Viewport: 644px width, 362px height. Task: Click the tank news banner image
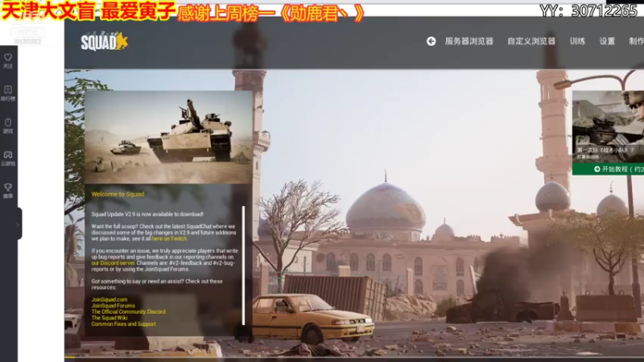[x=168, y=137]
